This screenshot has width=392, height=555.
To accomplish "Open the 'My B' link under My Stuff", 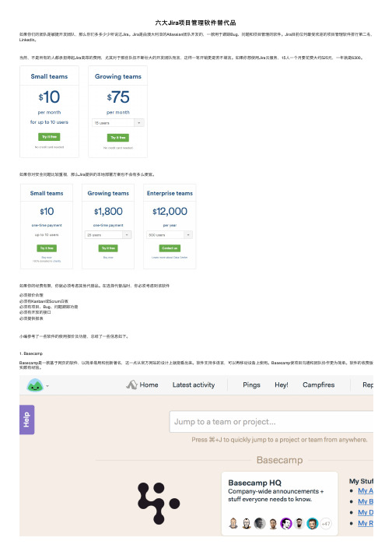I will tap(366, 501).
